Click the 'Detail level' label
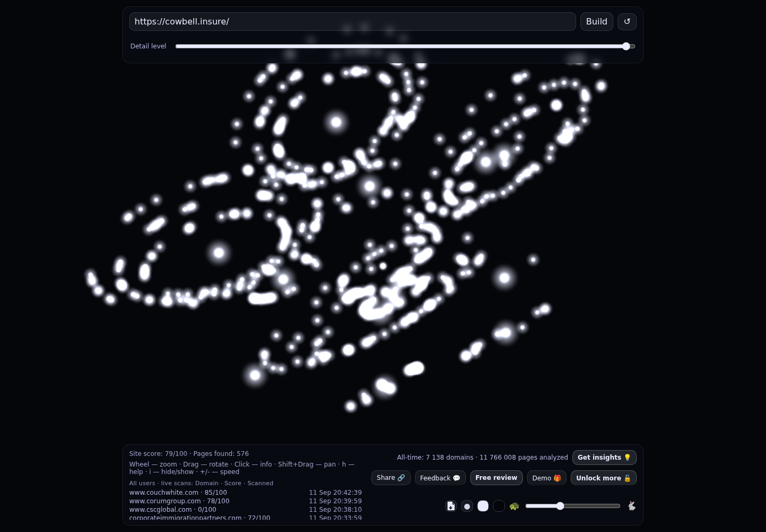The height and width of the screenshot is (532, 766). [x=148, y=46]
